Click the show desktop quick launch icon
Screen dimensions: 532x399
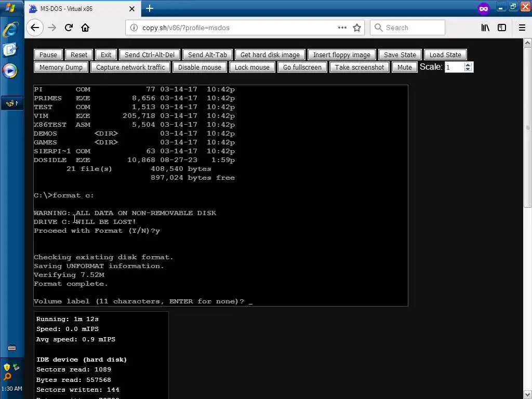point(10,50)
